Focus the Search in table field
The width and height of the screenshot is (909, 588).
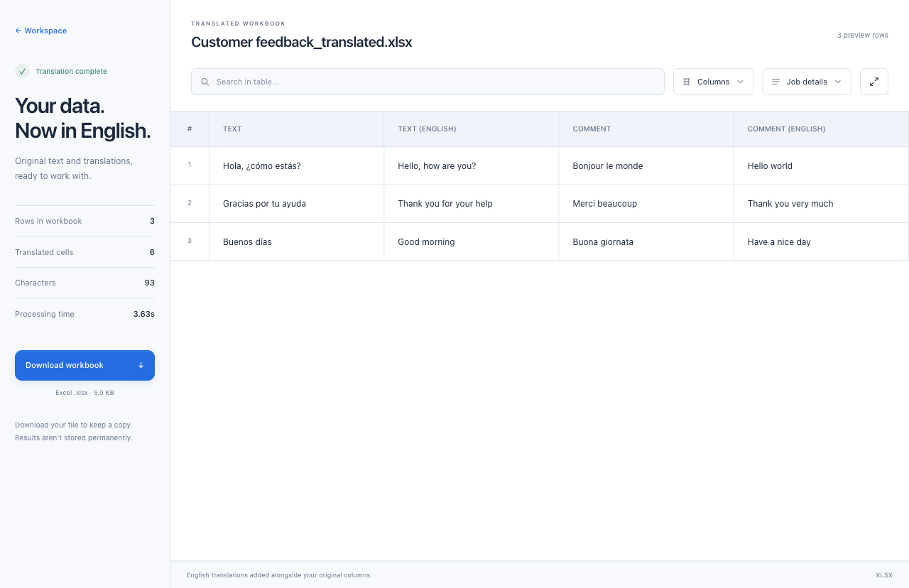coord(428,82)
